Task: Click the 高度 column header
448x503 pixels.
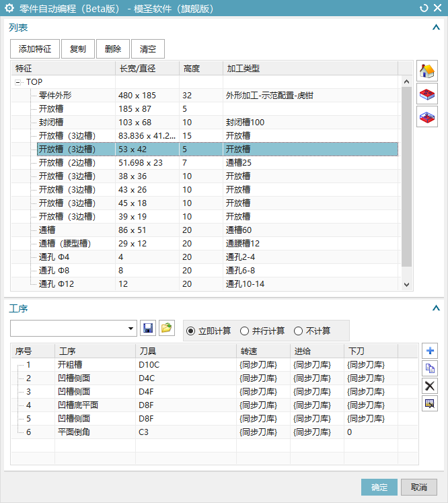Action: pyautogui.click(x=201, y=68)
